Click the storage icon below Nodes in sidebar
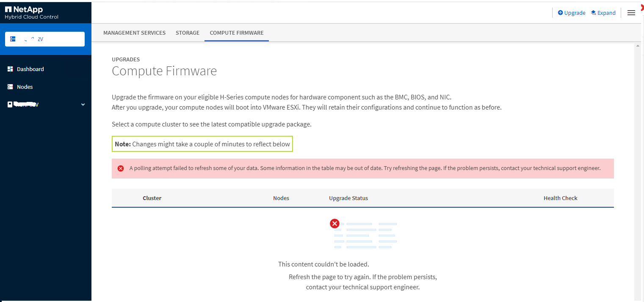This screenshot has width=644, height=302. point(10,104)
